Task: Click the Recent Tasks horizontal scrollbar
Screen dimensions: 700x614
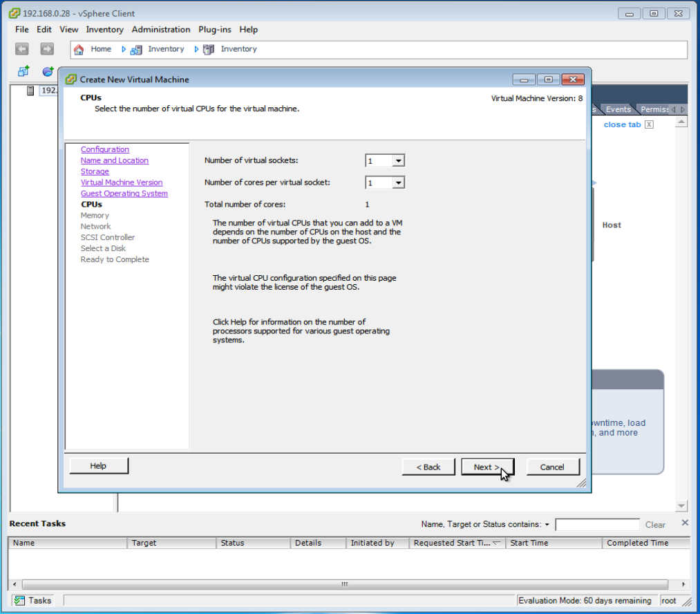Action: click(345, 584)
